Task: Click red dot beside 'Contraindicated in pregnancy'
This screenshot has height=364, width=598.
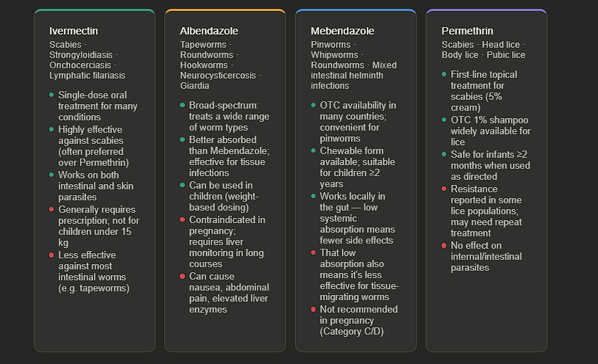Action: [x=182, y=219]
